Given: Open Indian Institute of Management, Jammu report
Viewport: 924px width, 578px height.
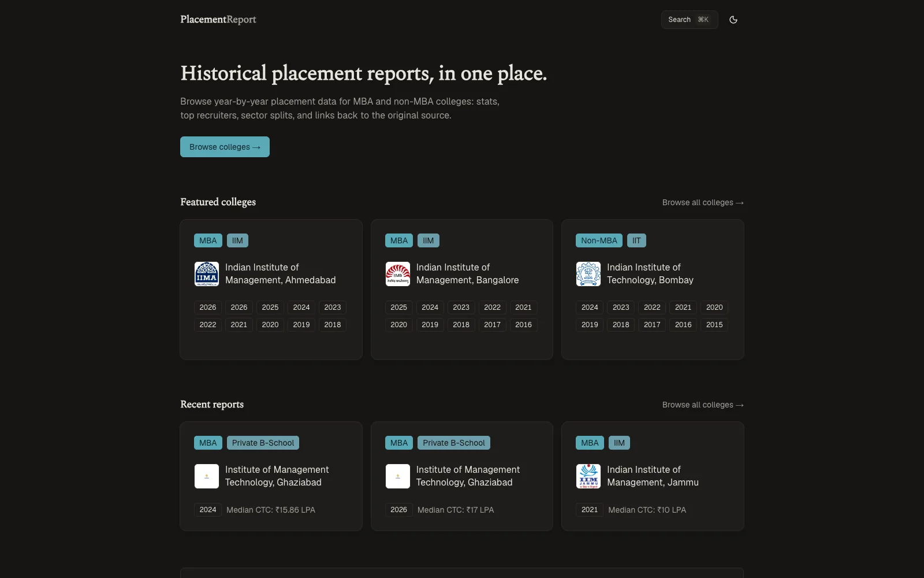Looking at the screenshot, I should [x=653, y=476].
